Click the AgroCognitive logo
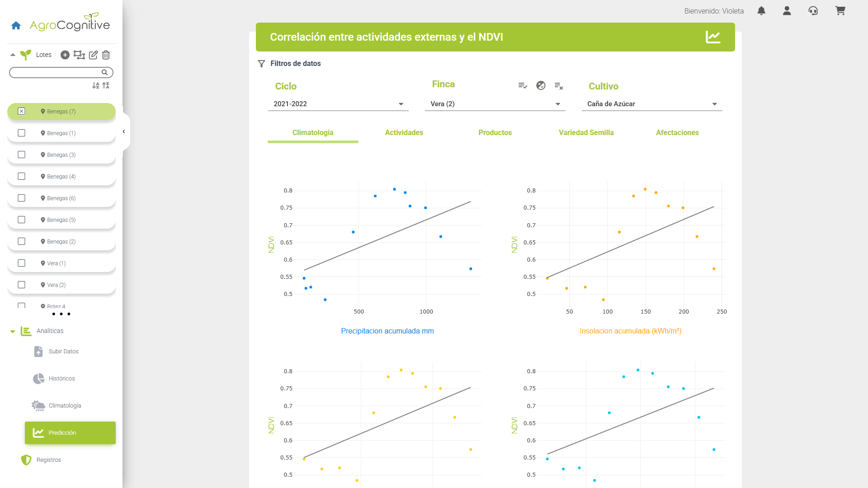Image resolution: width=868 pixels, height=488 pixels. click(70, 23)
